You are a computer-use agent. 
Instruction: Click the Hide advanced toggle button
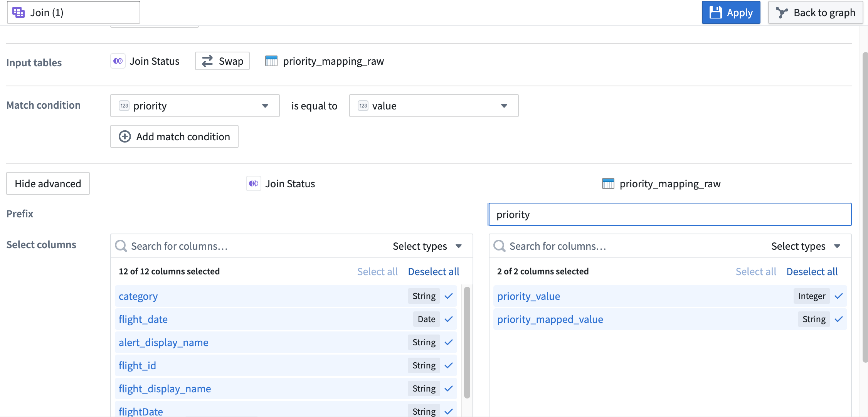click(48, 183)
